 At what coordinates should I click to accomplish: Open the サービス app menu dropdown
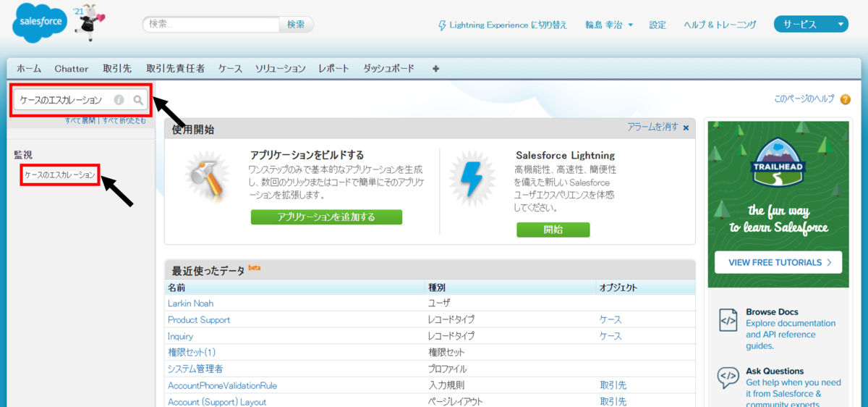click(x=811, y=25)
